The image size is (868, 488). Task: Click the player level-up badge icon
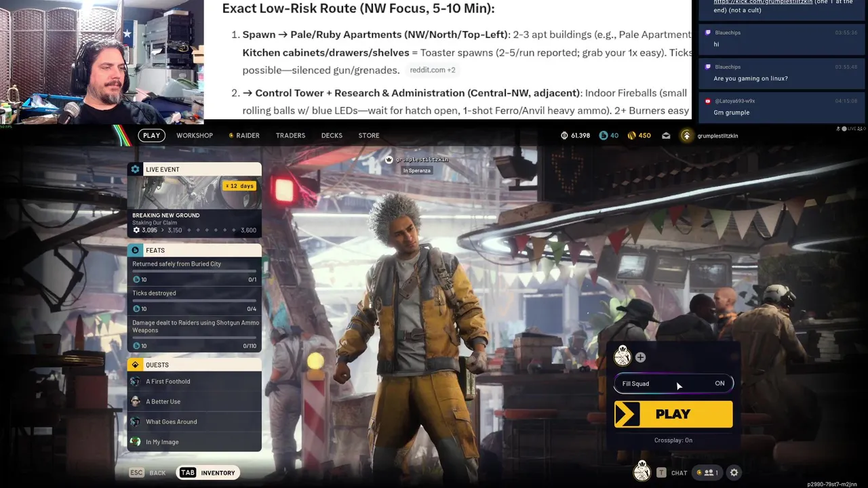pos(686,136)
